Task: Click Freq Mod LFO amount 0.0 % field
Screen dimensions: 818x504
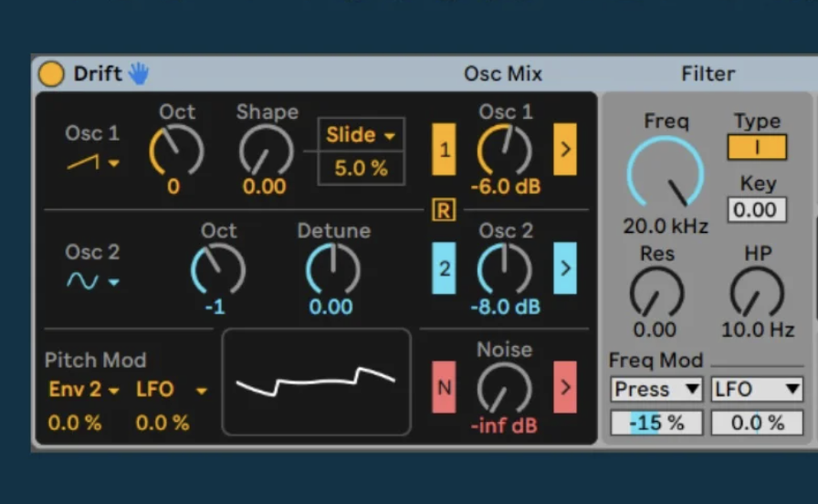Action: [757, 423]
